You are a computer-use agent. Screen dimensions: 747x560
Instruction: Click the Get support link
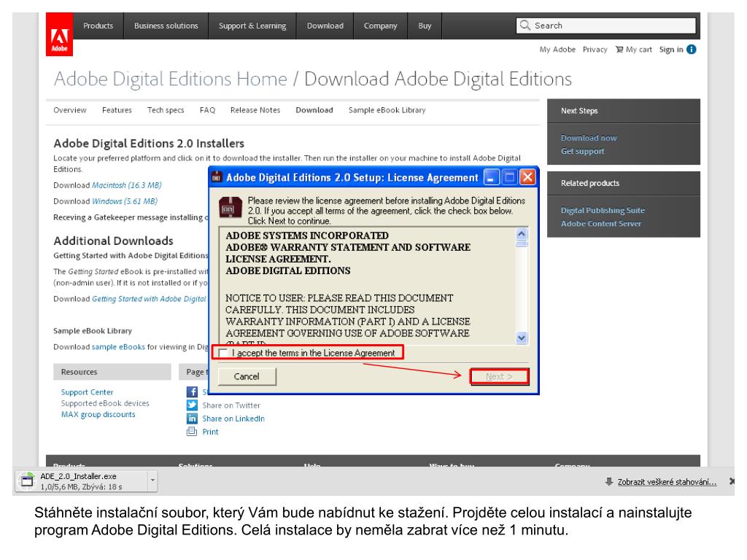coord(583,151)
